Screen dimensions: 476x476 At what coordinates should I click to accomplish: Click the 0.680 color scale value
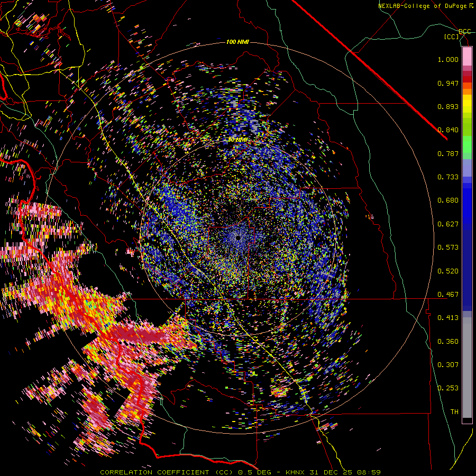(448, 200)
